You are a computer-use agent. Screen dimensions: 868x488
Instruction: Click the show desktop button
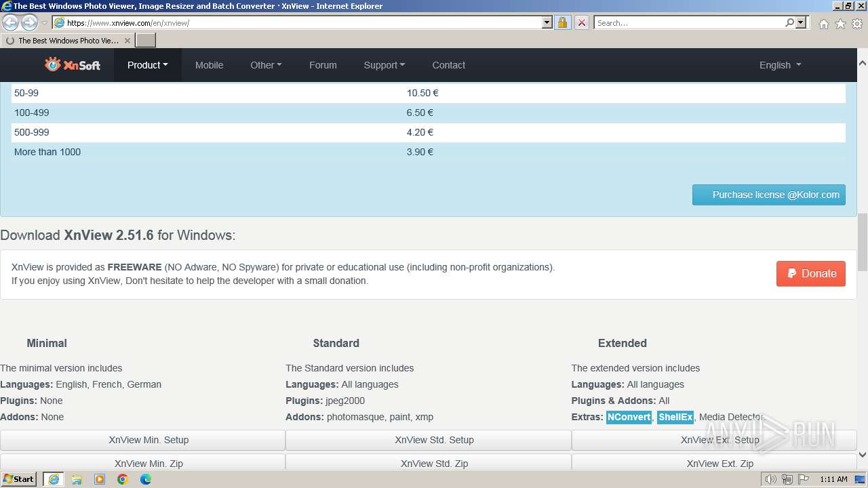coord(860,479)
